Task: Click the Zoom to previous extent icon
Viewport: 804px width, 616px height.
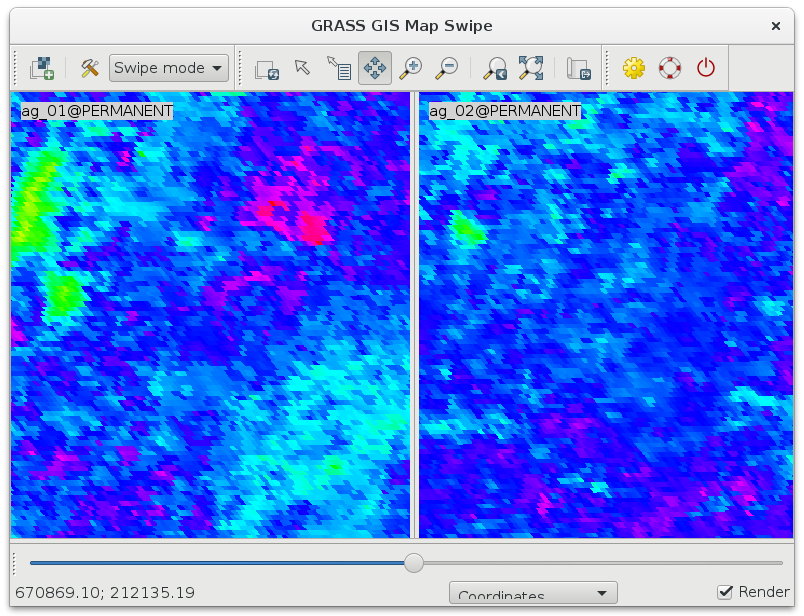Action: click(495, 68)
